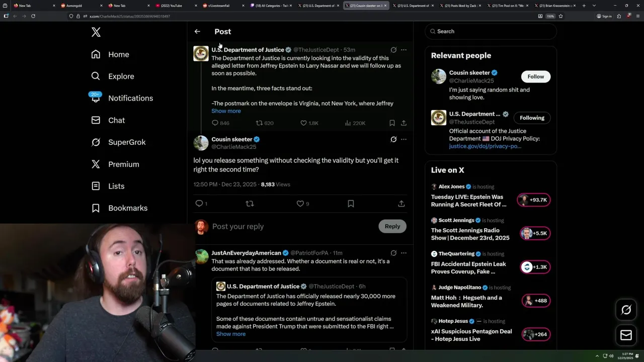The width and height of the screenshot is (644, 362).
Task: Reload the page
Action: coord(33,16)
